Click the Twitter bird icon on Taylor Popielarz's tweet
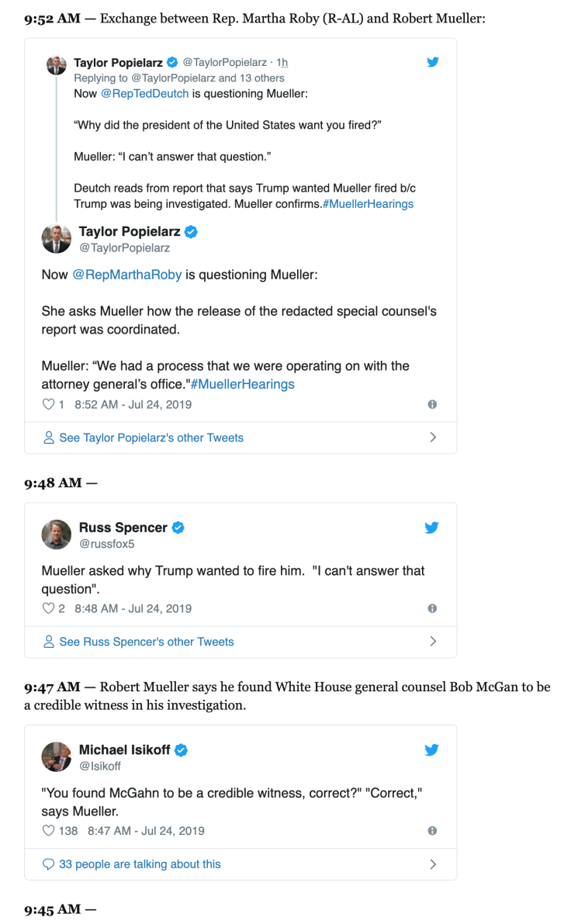The width and height of the screenshot is (571, 924). [x=433, y=62]
